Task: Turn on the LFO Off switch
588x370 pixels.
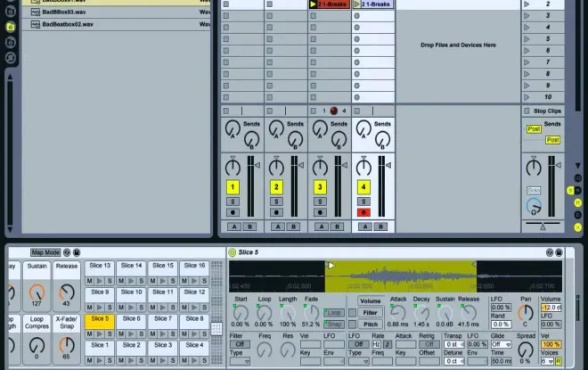Action: pos(359,344)
